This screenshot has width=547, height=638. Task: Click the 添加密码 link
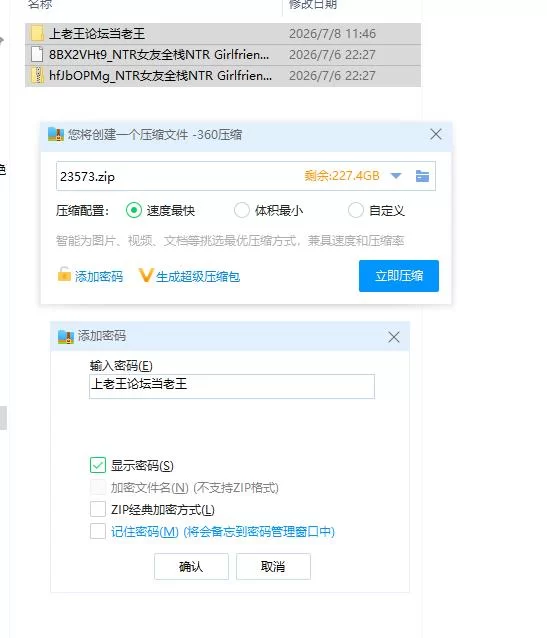[x=99, y=277]
